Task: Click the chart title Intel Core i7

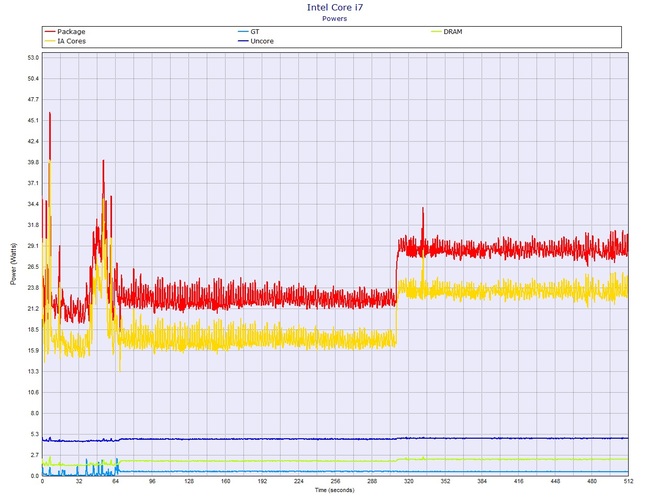Action: tap(335, 7)
